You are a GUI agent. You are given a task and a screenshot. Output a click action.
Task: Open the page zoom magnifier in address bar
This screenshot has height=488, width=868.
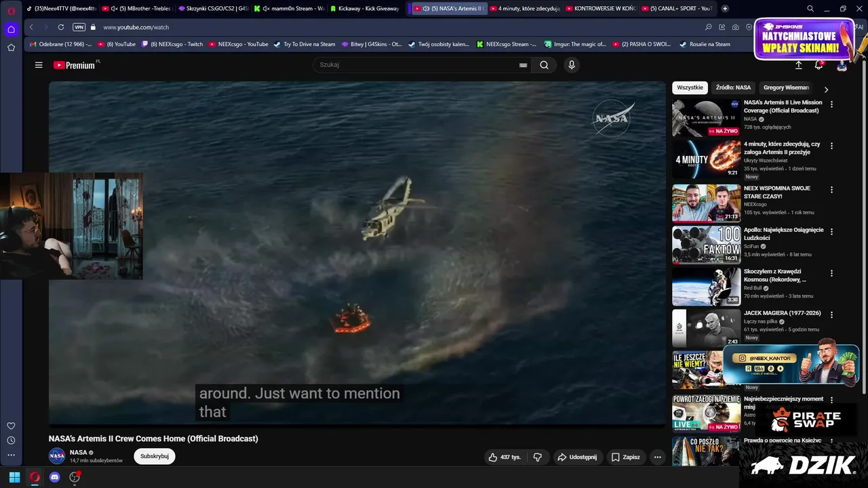709,27
